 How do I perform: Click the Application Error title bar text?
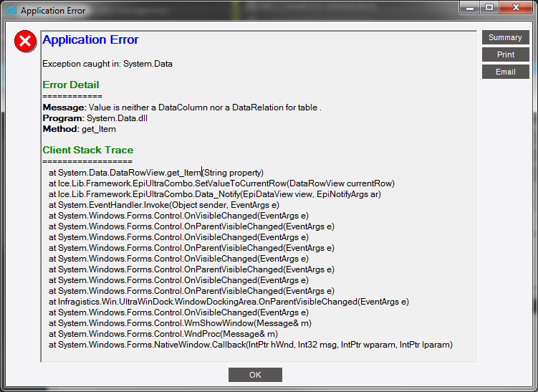pos(53,11)
